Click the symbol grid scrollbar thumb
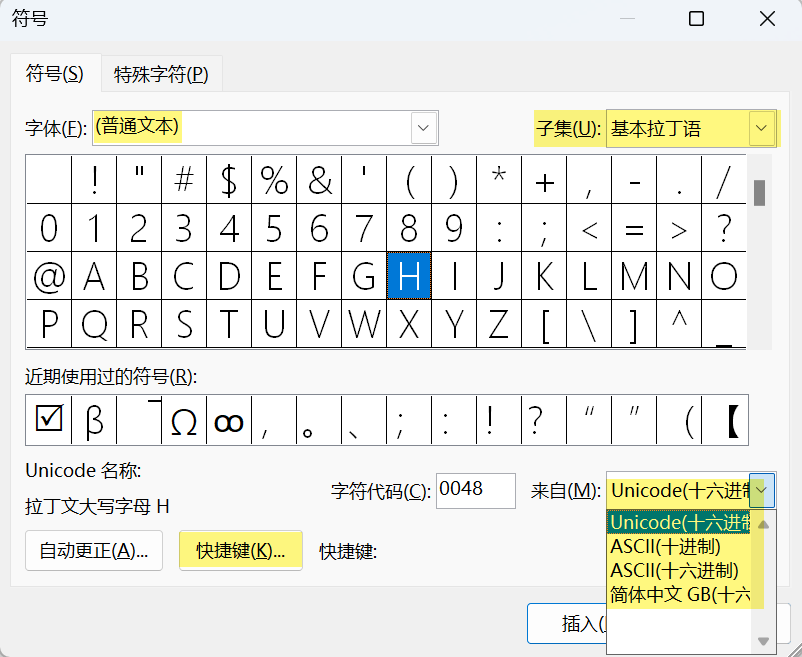802x657 pixels. 760,193
